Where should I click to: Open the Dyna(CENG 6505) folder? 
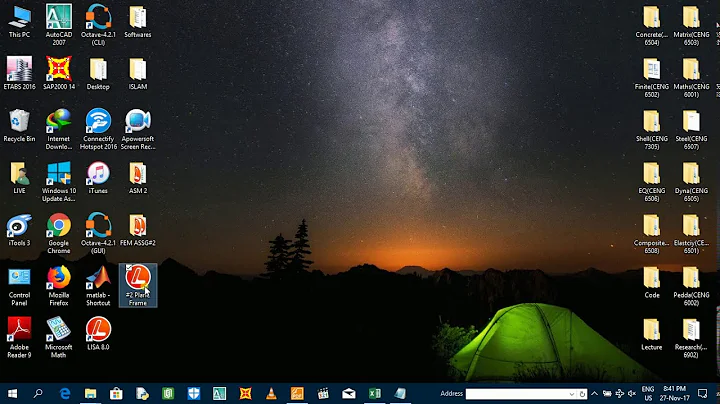691,182
